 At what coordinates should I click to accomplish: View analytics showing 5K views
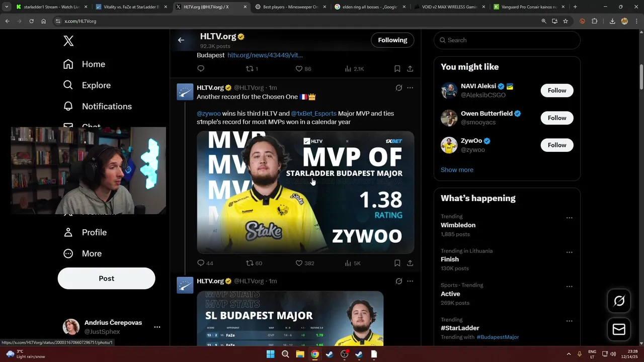click(352, 263)
